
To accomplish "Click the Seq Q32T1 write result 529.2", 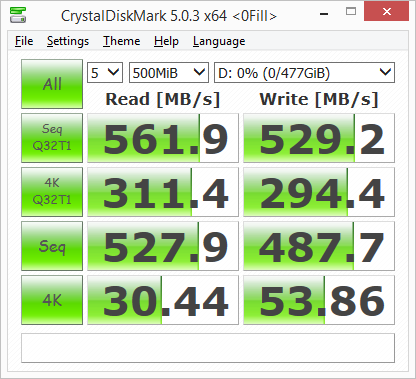I will [319, 138].
